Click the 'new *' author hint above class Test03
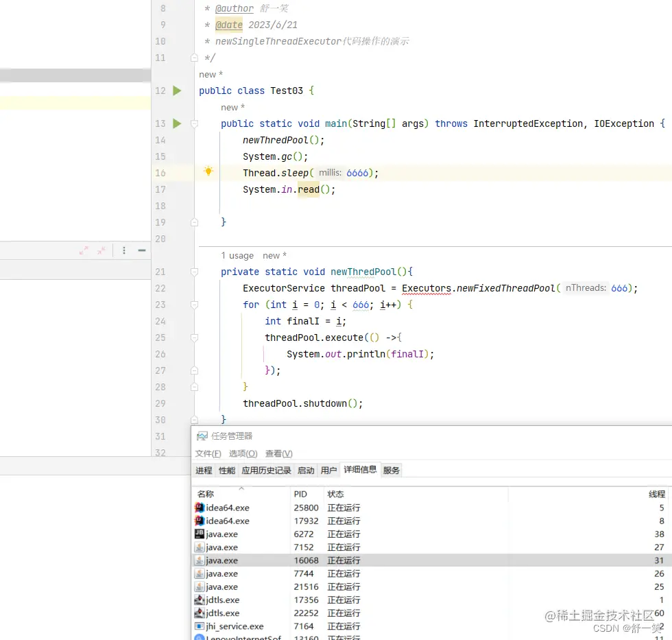 tap(211, 75)
